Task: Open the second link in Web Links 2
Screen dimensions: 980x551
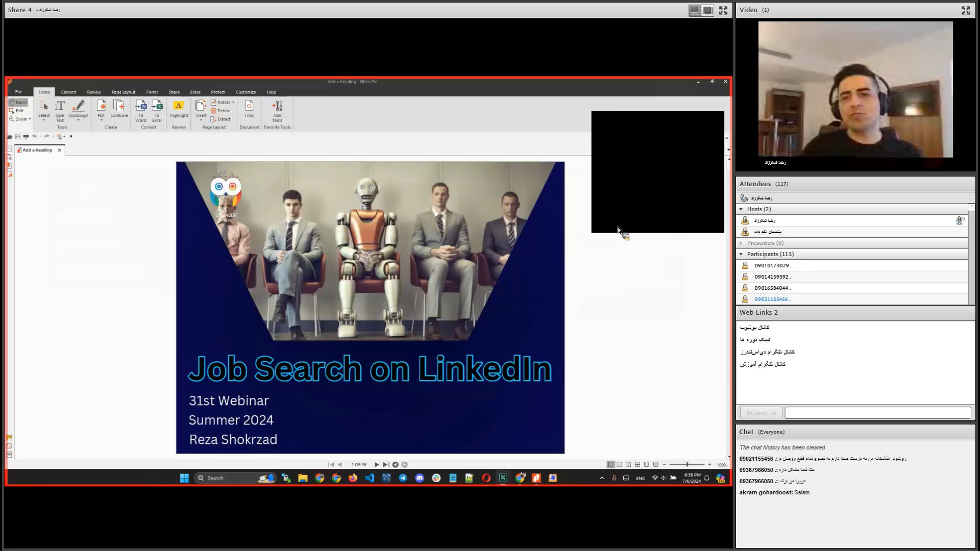Action: pos(755,340)
